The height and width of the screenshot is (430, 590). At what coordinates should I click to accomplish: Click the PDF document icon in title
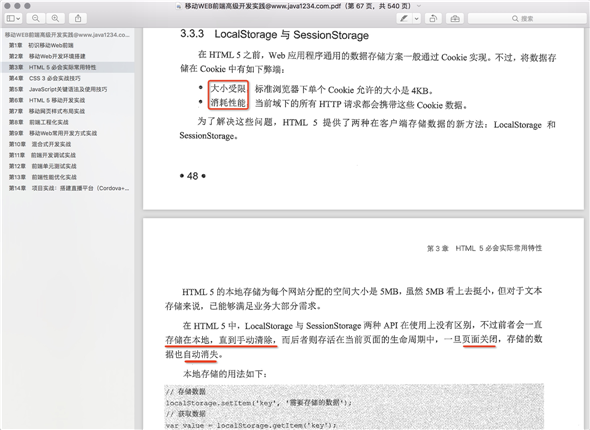(x=179, y=6)
